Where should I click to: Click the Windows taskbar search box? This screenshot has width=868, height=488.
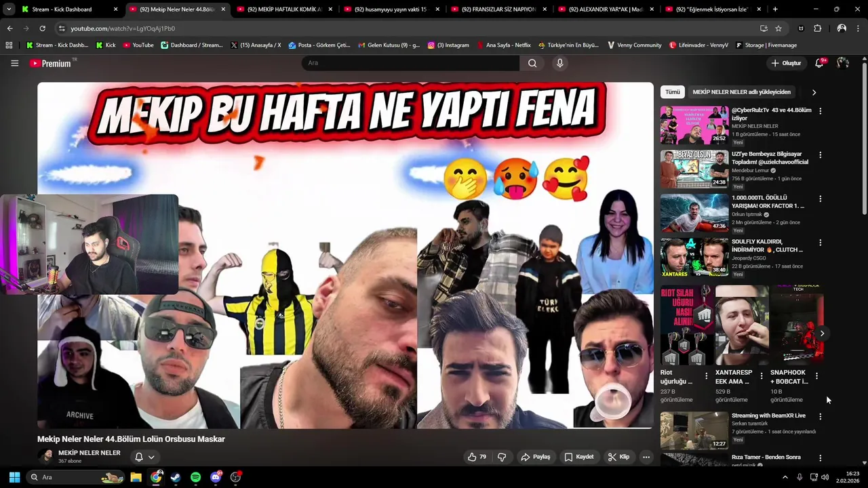click(x=76, y=477)
